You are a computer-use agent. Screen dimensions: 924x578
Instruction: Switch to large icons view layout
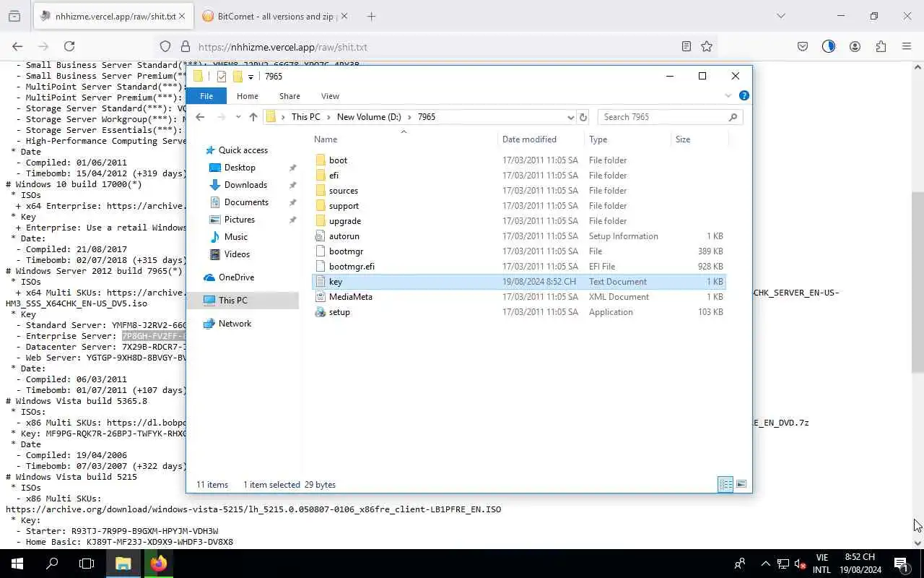[741, 485]
